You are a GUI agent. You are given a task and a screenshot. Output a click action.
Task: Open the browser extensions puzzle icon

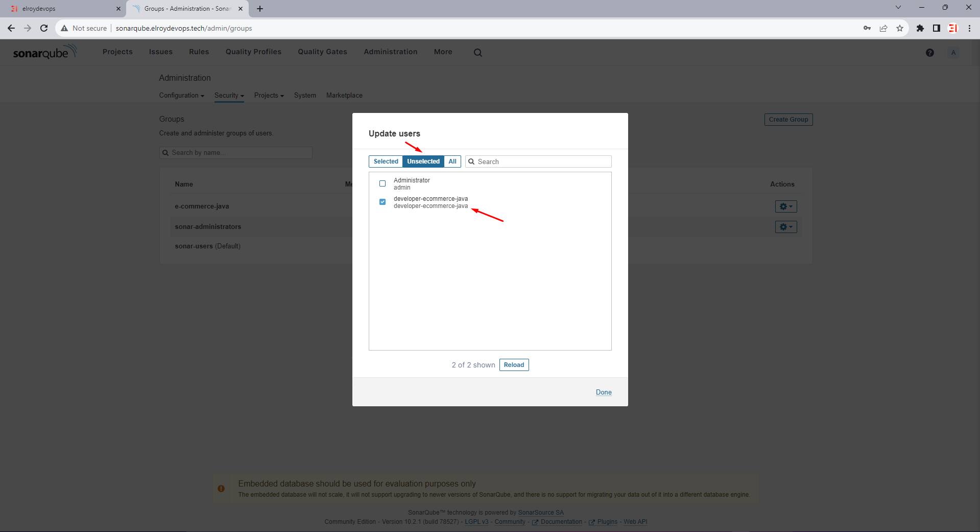click(920, 28)
